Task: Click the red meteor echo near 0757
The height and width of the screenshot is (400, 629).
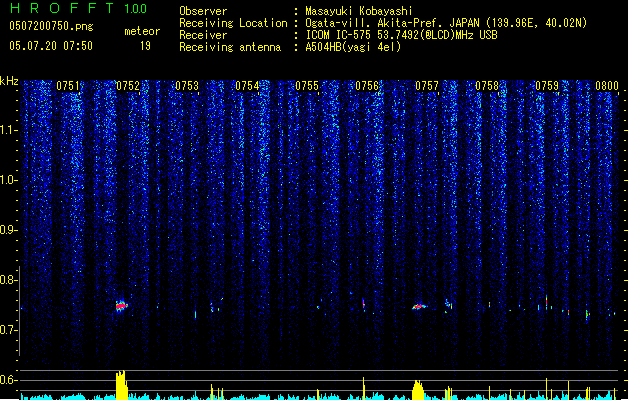Action: tap(418, 307)
